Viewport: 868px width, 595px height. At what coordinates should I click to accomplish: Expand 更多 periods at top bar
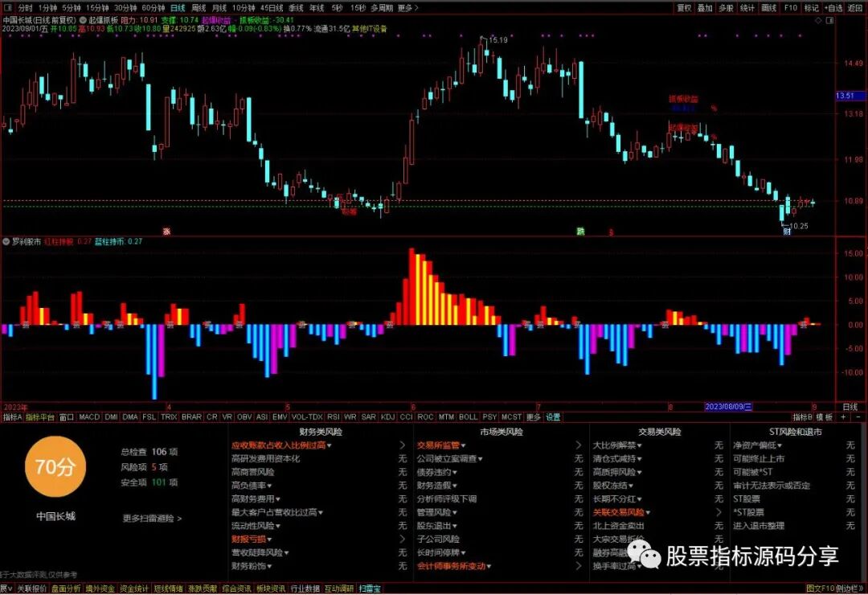[x=408, y=8]
